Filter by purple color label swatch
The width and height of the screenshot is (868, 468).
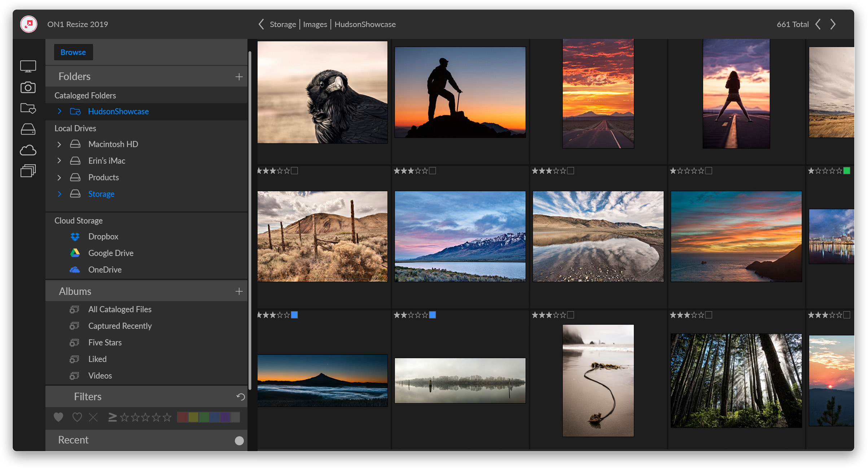[x=225, y=417]
